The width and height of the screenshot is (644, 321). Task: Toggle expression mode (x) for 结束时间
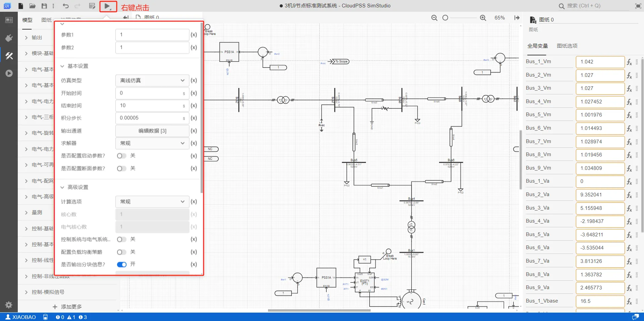[x=194, y=105]
